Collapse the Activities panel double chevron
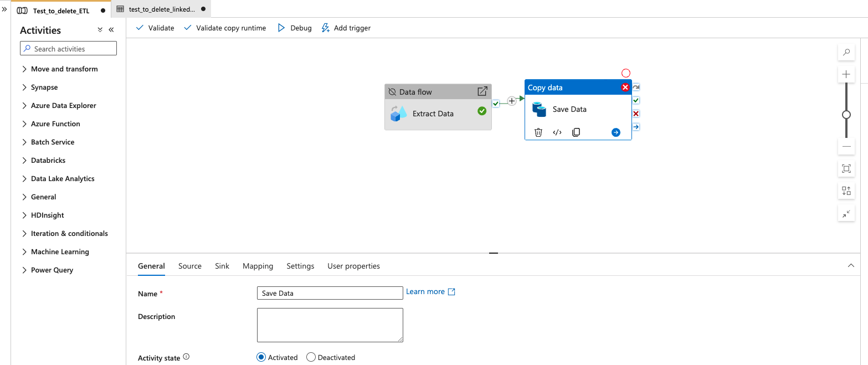The width and height of the screenshot is (868, 365). 111,30
